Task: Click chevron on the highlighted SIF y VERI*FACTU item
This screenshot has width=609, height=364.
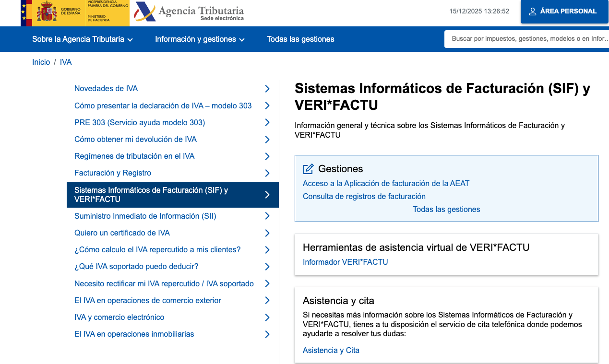Action: click(267, 195)
